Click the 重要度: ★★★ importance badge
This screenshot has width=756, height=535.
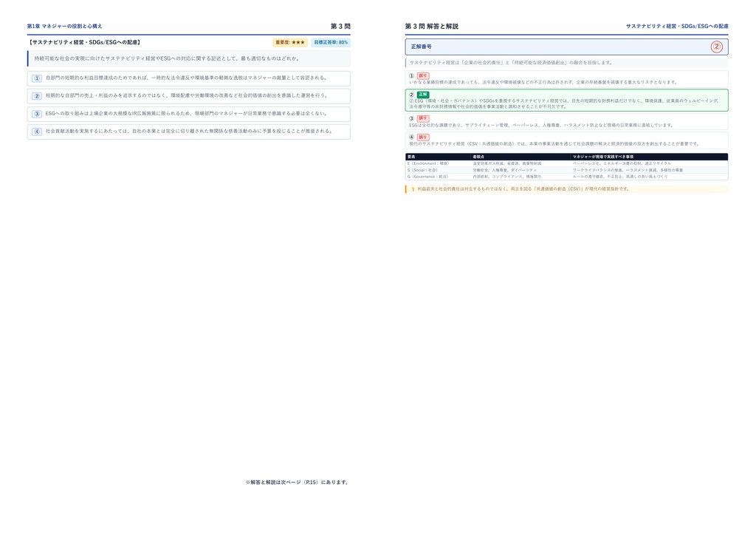tap(290, 42)
